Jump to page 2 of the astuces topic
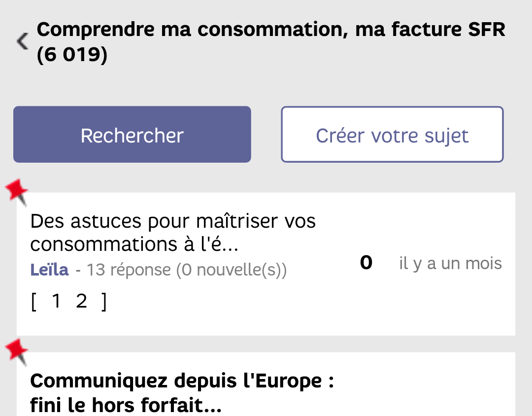 [82, 301]
